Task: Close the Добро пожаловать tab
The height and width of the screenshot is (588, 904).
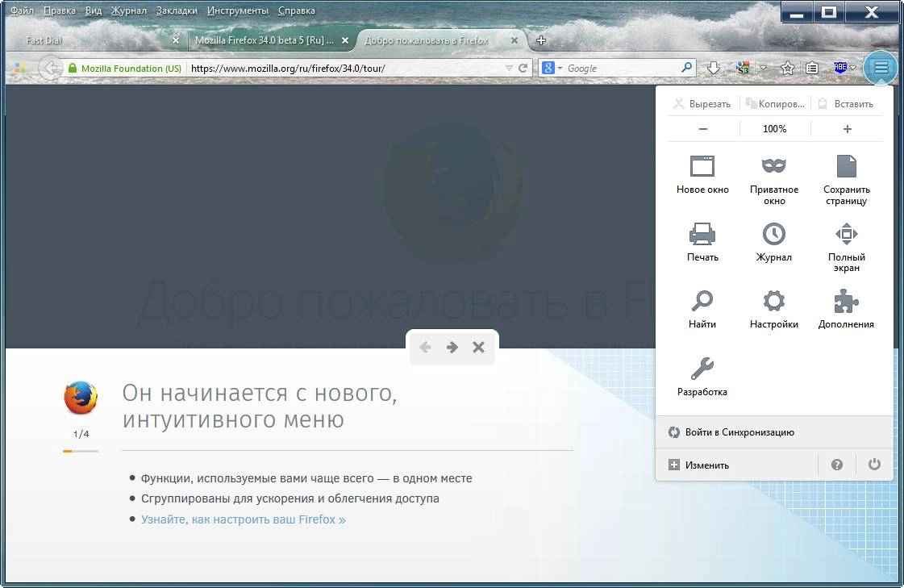Action: point(514,40)
